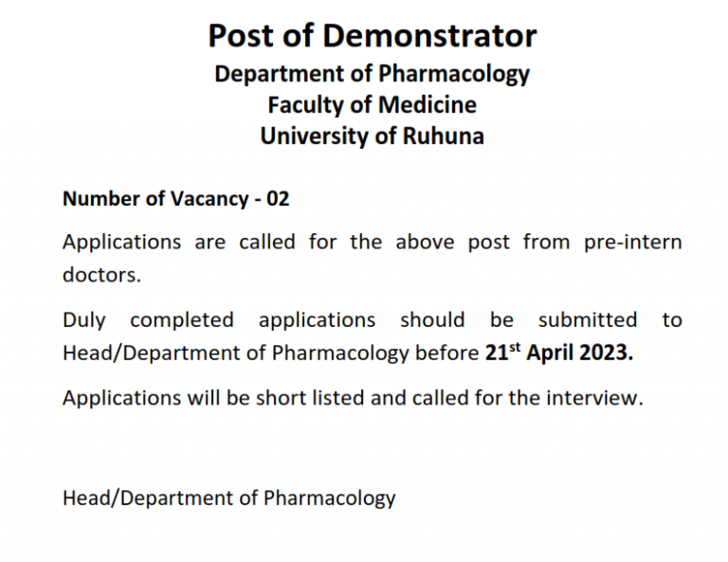
Task: Click the word 'called' in first paragraph
Action: click(x=267, y=243)
